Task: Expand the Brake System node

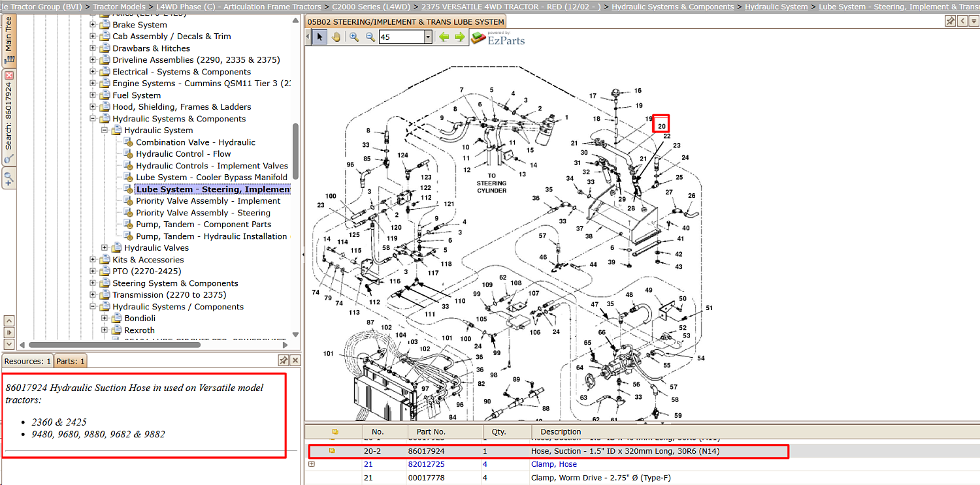Action: [x=93, y=25]
